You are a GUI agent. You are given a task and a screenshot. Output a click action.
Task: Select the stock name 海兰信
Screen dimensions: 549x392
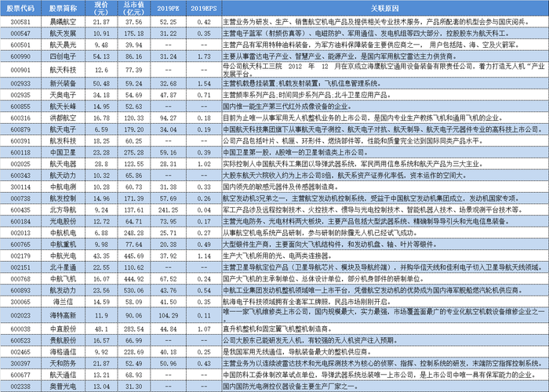point(63,302)
